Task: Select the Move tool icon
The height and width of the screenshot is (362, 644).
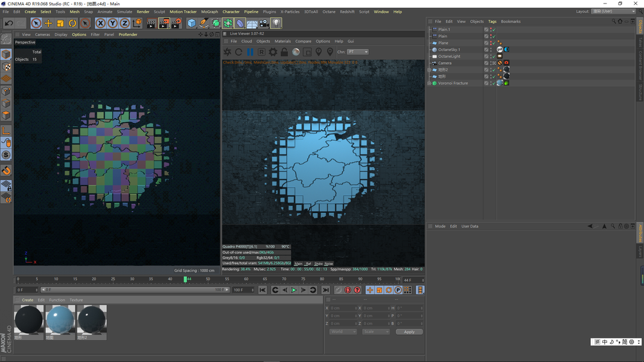Action: [x=48, y=24]
